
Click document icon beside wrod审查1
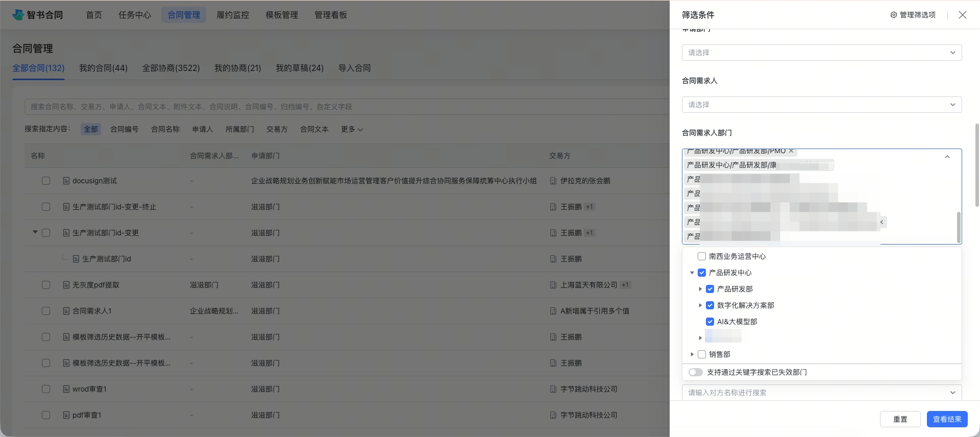click(66, 389)
